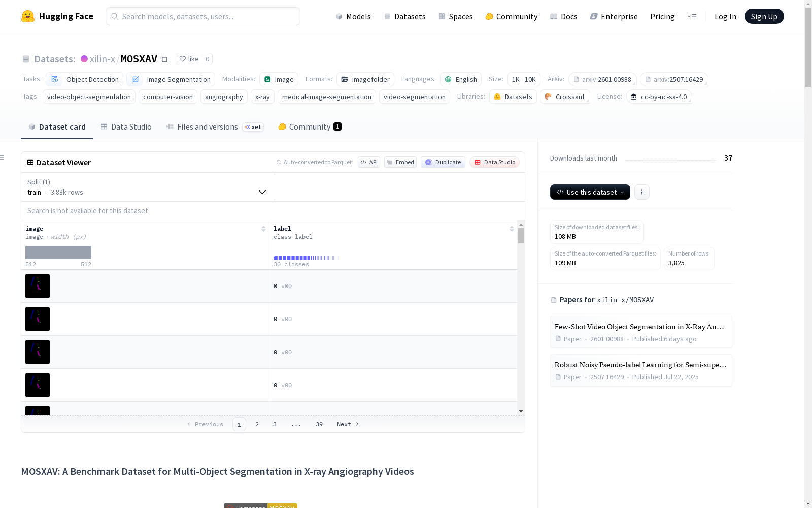The height and width of the screenshot is (508, 812).
Task: Open Docs in the top navigation
Action: pyautogui.click(x=564, y=16)
